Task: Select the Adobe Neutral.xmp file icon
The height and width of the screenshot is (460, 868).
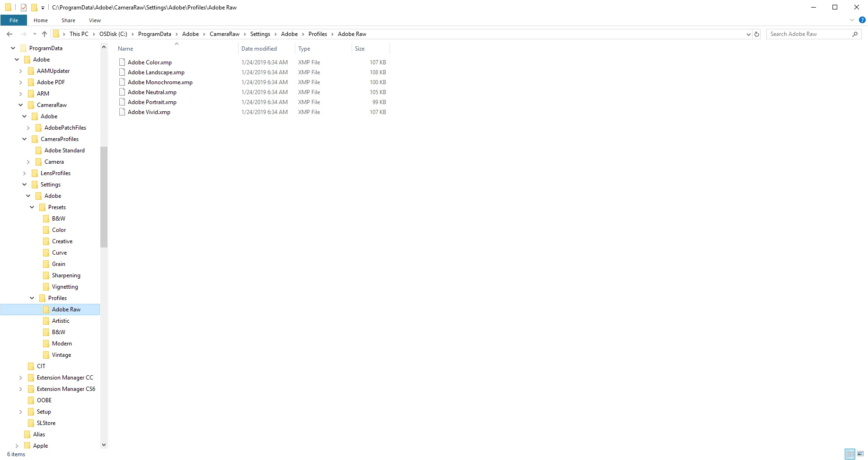Action: [x=122, y=92]
